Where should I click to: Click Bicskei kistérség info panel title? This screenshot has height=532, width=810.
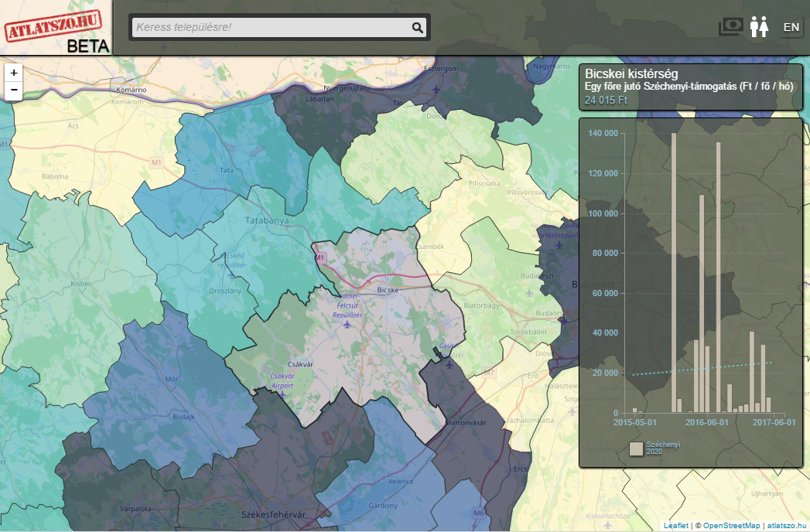(631, 74)
